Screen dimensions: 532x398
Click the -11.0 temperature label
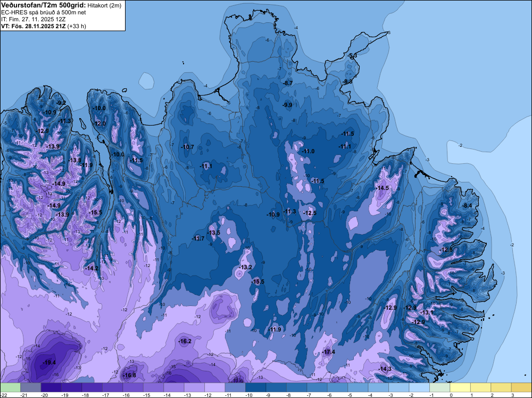(308, 151)
